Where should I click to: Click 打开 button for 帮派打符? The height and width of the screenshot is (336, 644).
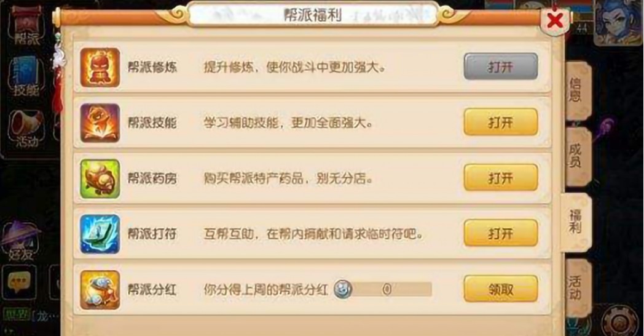501,233
